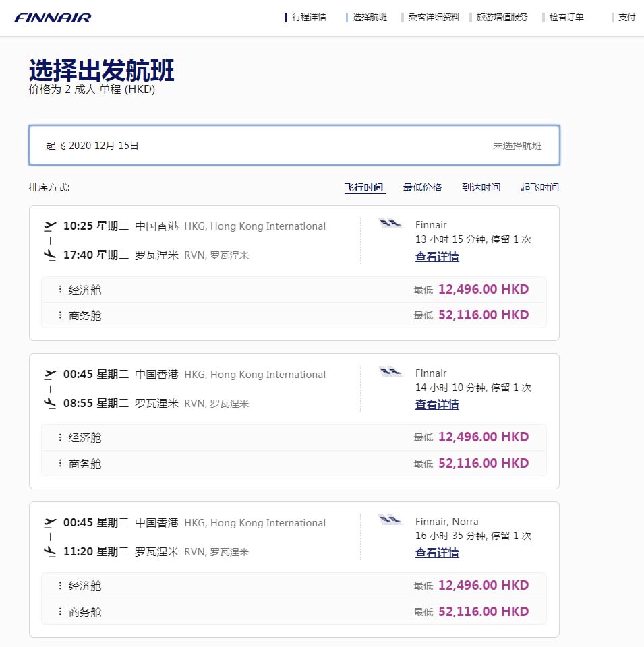
Task: Click 11:20 星期二 arrival time
Action: point(96,551)
